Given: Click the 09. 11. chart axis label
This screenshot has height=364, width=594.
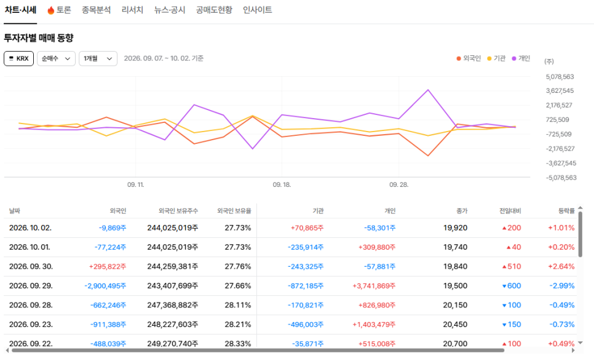Looking at the screenshot, I should pyautogui.click(x=136, y=185).
